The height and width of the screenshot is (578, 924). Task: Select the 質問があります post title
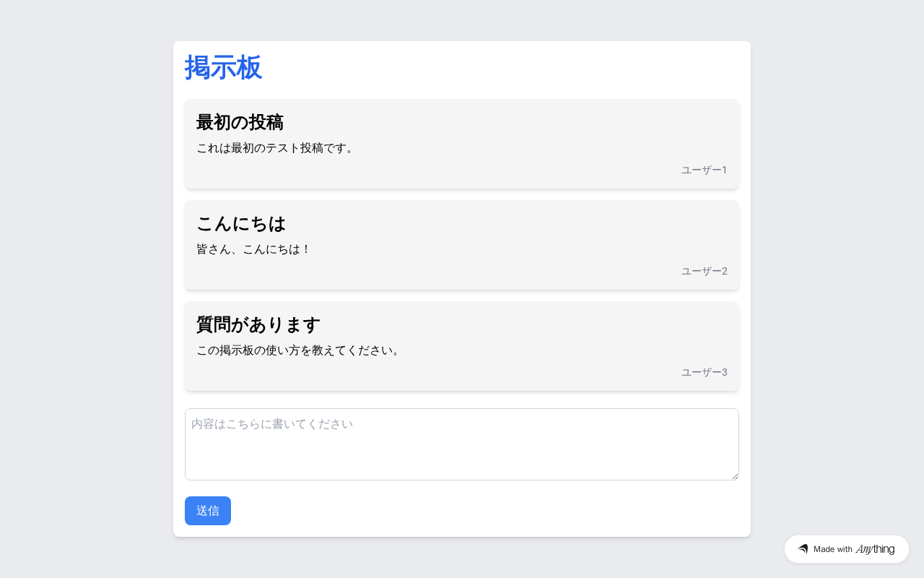258,324
